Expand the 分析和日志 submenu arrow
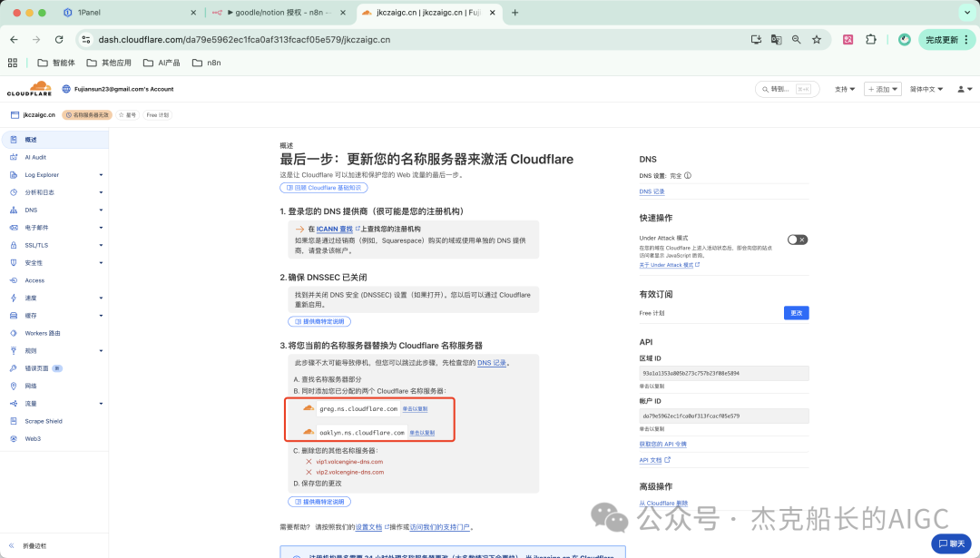The height and width of the screenshot is (558, 980). coord(101,192)
